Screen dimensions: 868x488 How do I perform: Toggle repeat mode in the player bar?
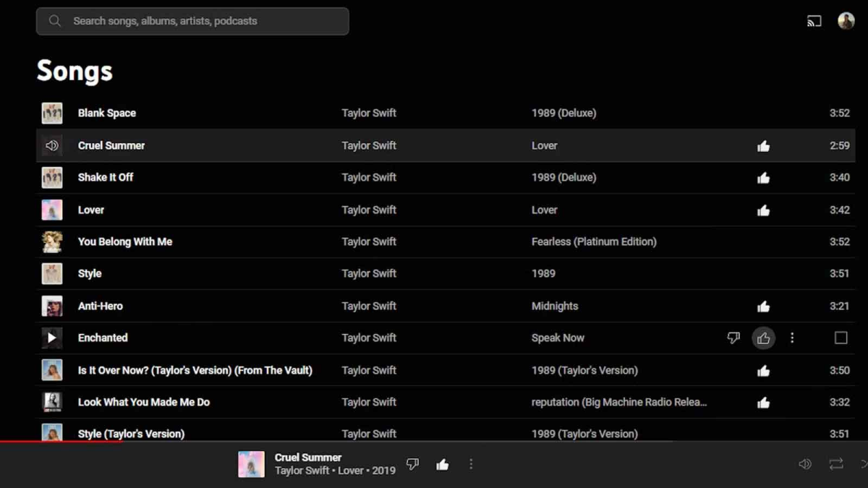836,464
